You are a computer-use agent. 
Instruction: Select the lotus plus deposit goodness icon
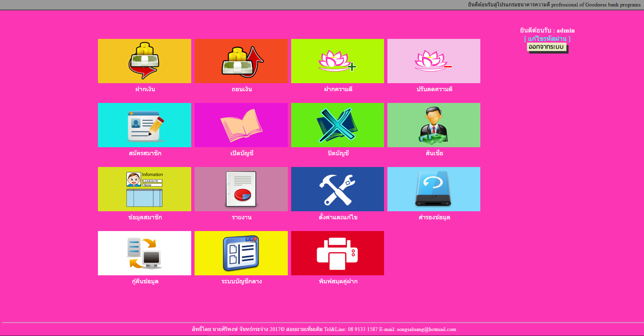tap(337, 61)
